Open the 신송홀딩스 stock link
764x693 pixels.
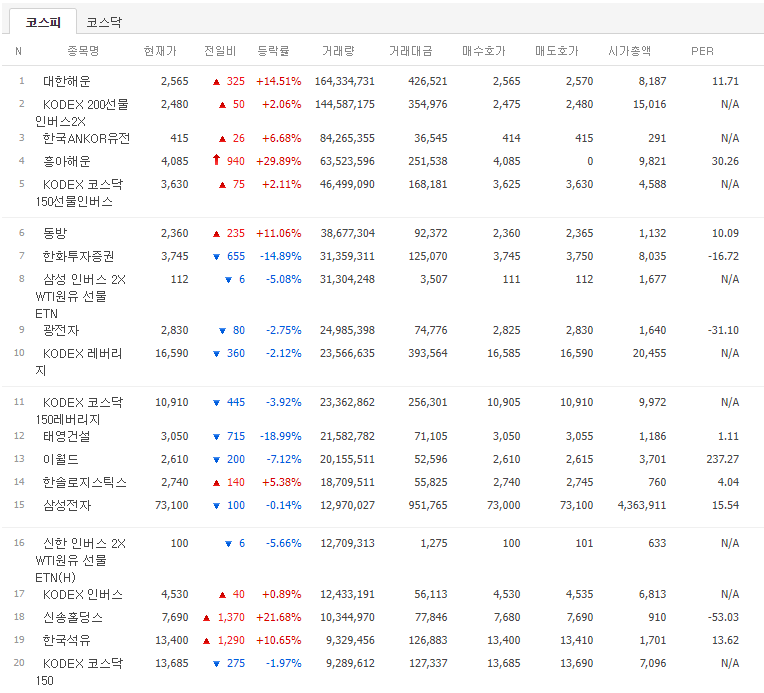73,617
